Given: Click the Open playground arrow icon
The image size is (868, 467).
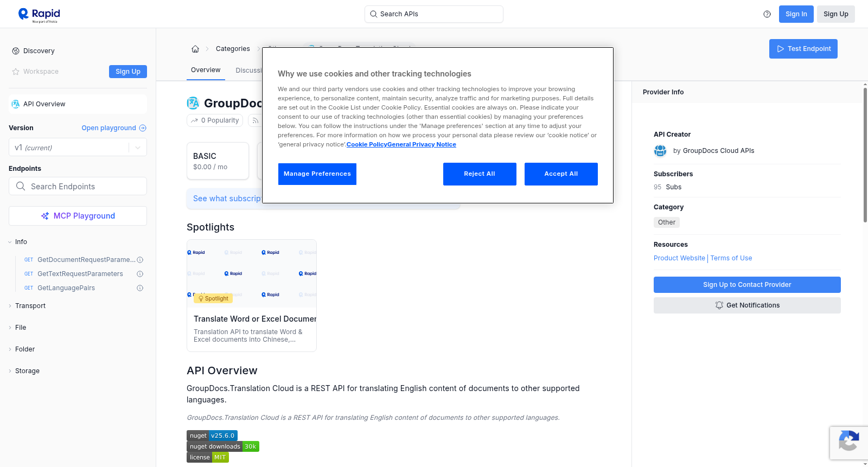Looking at the screenshot, I should click(143, 128).
